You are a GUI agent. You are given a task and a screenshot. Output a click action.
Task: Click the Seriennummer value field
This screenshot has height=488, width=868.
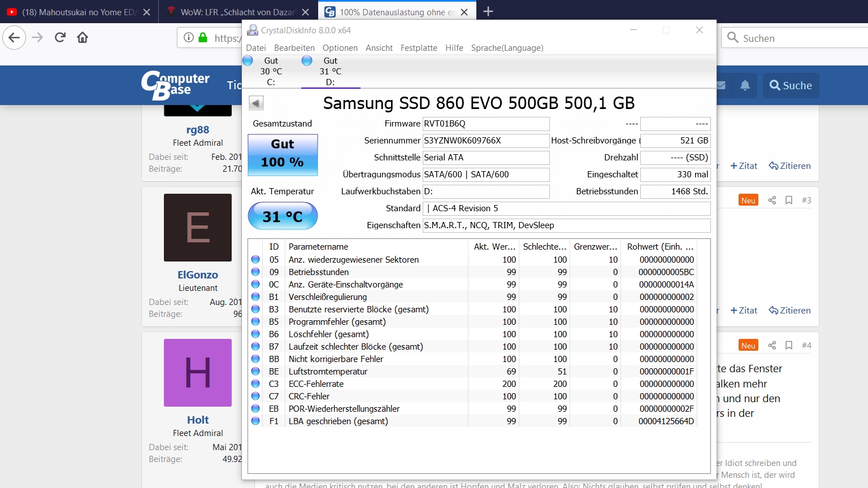tap(486, 141)
